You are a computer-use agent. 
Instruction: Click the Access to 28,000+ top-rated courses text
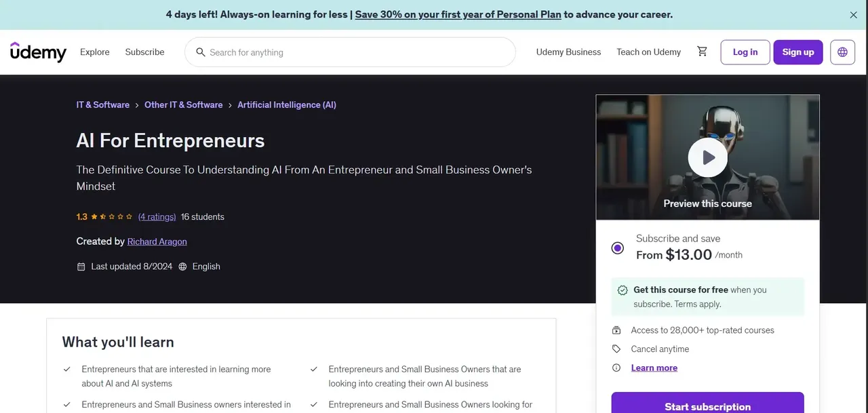pyautogui.click(x=703, y=330)
